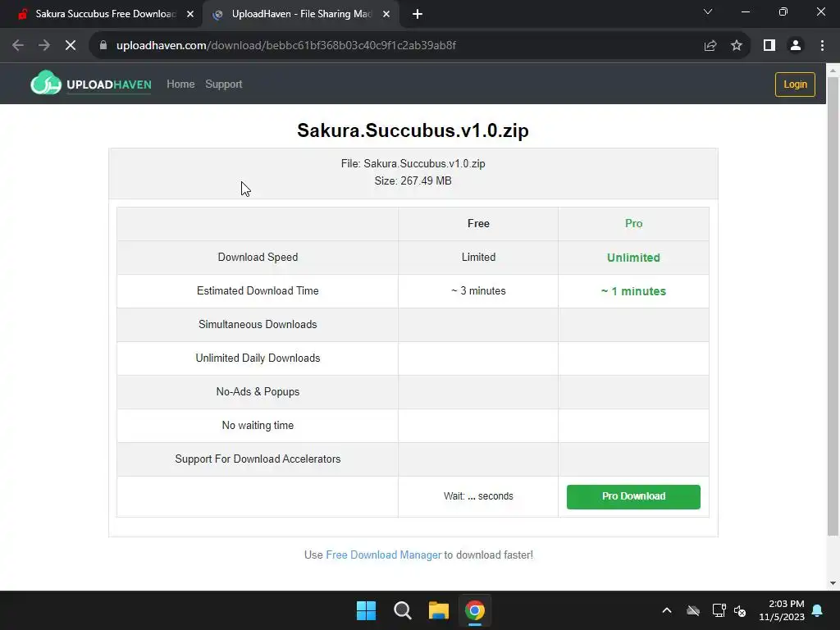Click the 'Estimated Download Time' row label
This screenshot has width=840, height=630.
coord(258,291)
